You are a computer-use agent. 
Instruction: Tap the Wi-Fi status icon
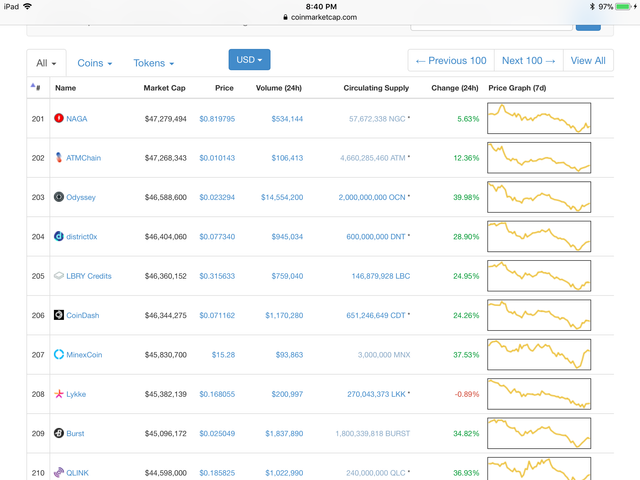coord(27,6)
